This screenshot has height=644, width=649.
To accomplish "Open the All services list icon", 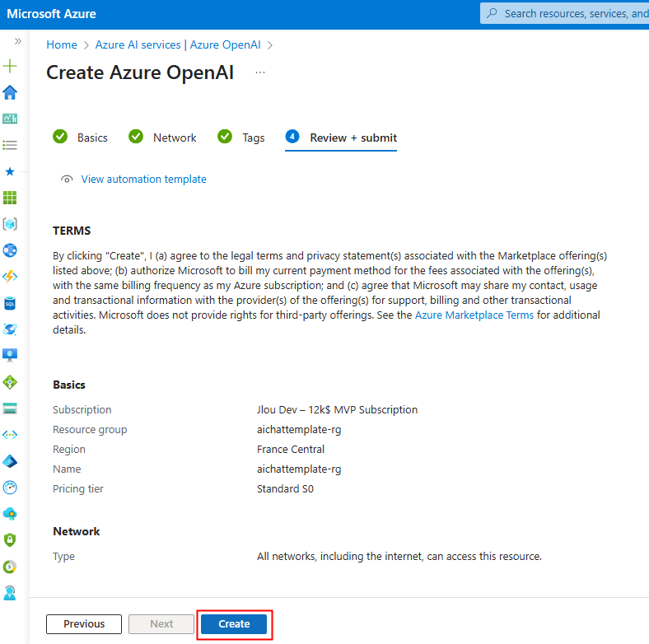I will pyautogui.click(x=10, y=145).
